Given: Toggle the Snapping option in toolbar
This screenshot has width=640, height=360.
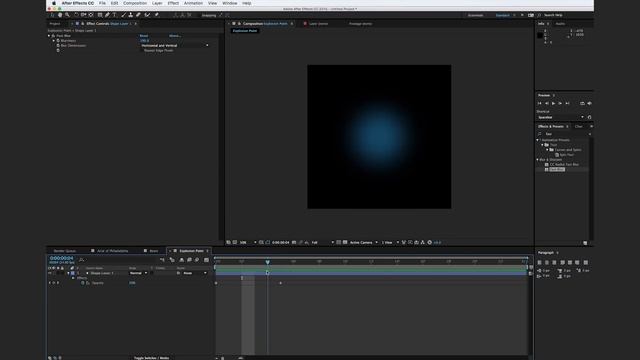Looking at the screenshot, I should pos(209,16).
